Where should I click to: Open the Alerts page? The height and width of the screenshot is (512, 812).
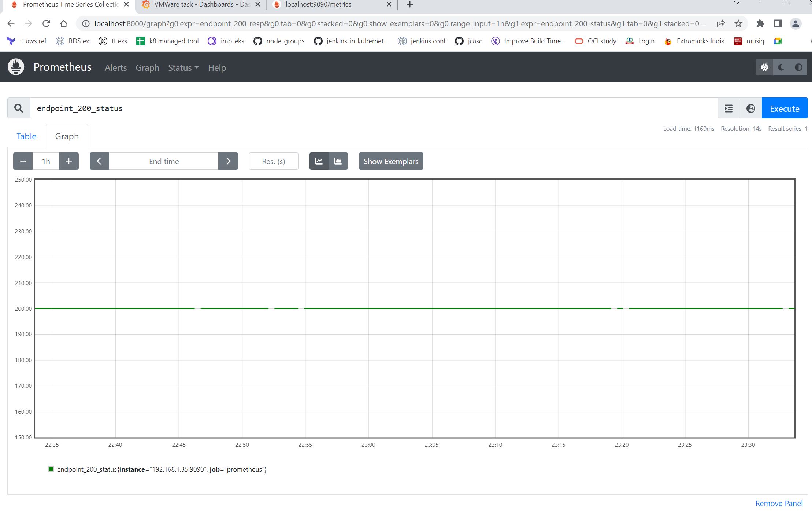(x=116, y=68)
